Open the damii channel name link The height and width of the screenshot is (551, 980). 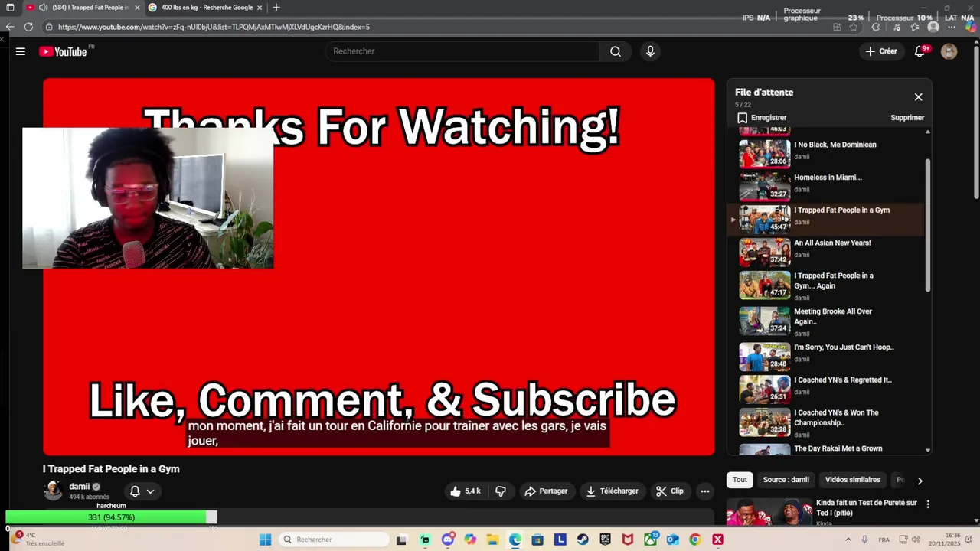[80, 487]
